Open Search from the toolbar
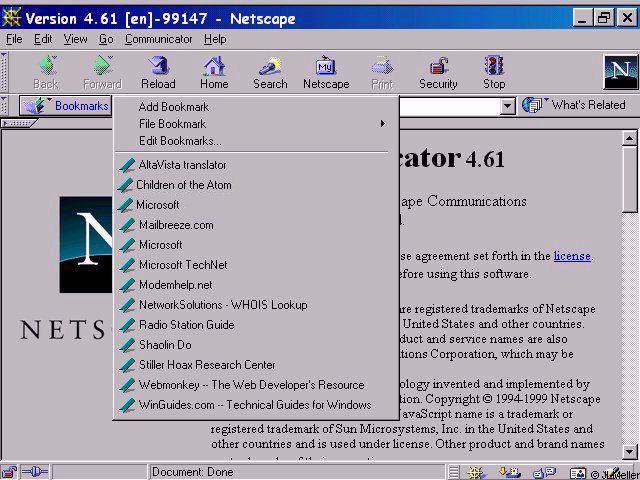 coord(269,72)
